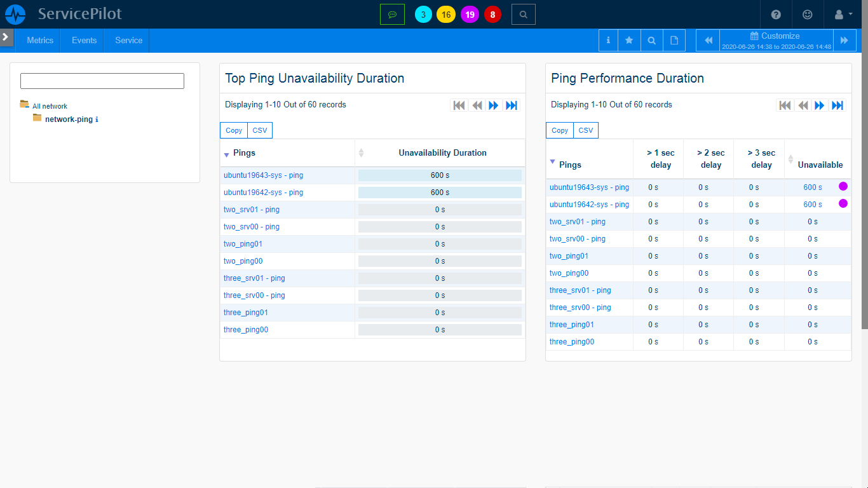Select network-ping folder in the tree
This screenshot has height=488, width=868.
[x=69, y=119]
